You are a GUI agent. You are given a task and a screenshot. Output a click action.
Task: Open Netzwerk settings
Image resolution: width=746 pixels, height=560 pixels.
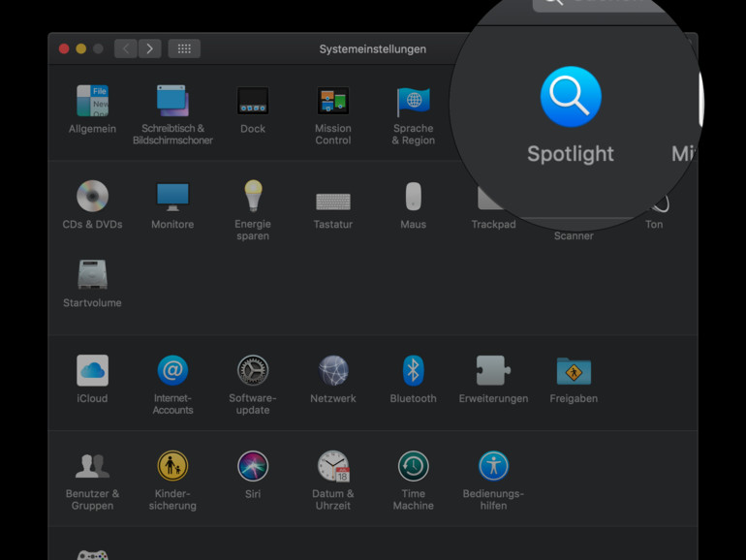click(x=333, y=370)
